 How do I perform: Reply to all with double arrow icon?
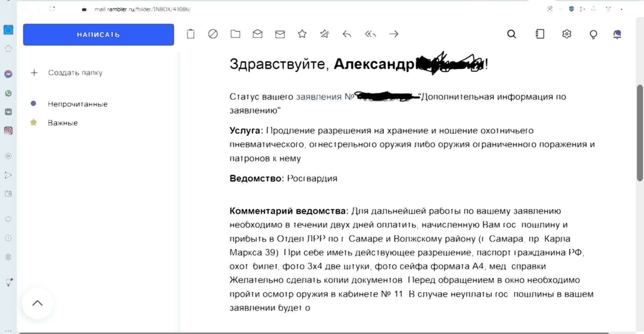(x=370, y=34)
